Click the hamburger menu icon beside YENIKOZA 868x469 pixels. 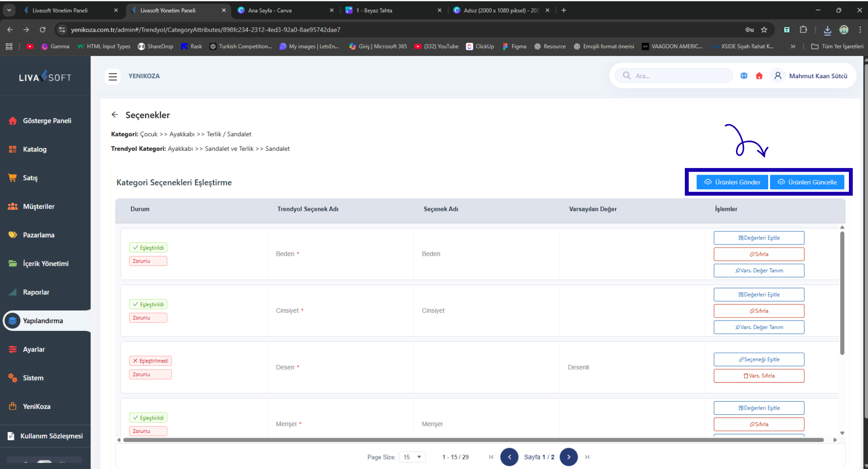113,76
